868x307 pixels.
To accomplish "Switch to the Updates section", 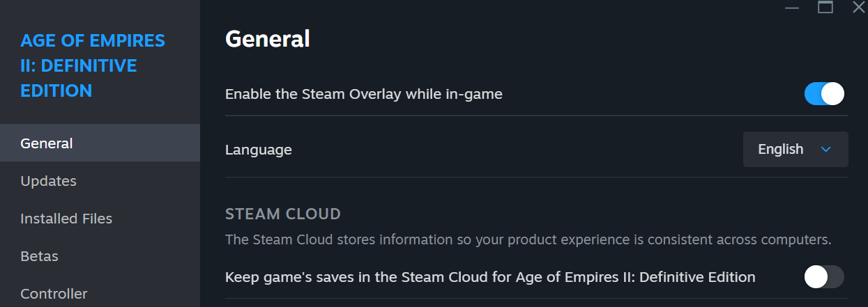I will tap(48, 181).
